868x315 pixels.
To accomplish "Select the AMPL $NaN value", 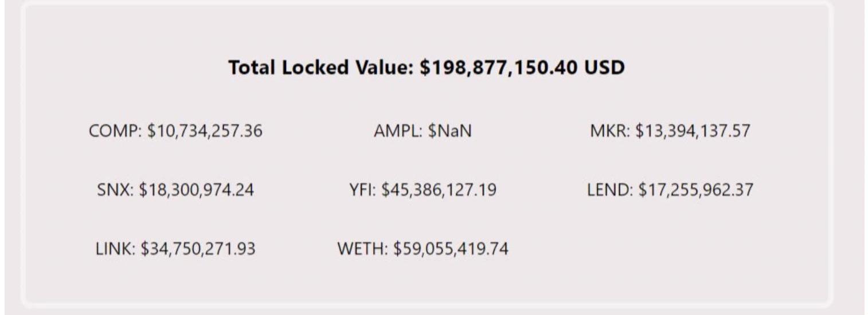I will (x=449, y=132).
